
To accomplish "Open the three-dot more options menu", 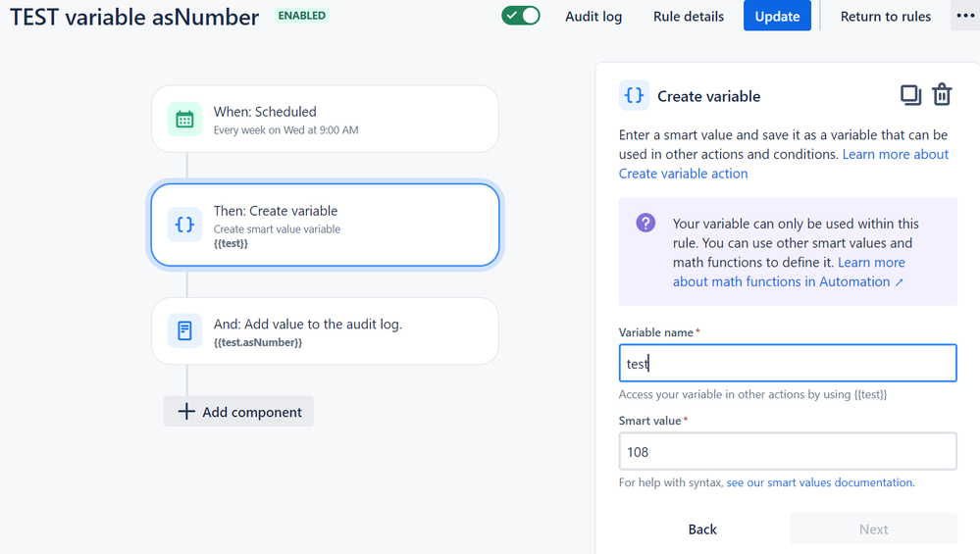I will click(x=965, y=16).
